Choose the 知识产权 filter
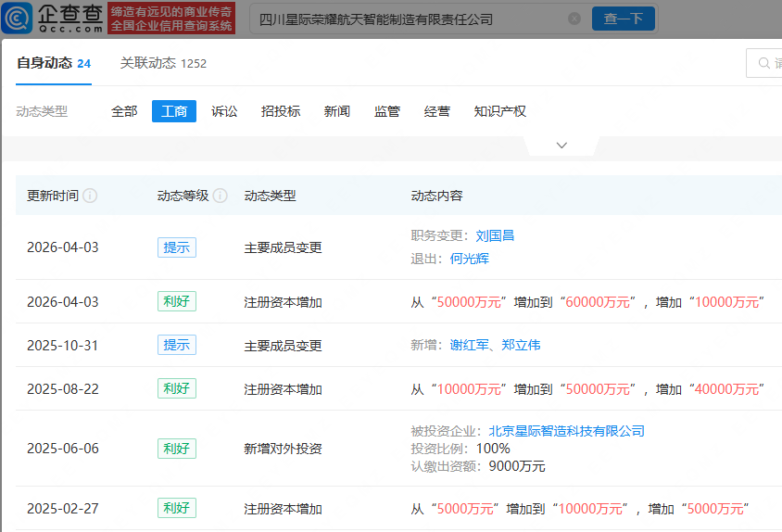The width and height of the screenshot is (782, 532). point(499,111)
